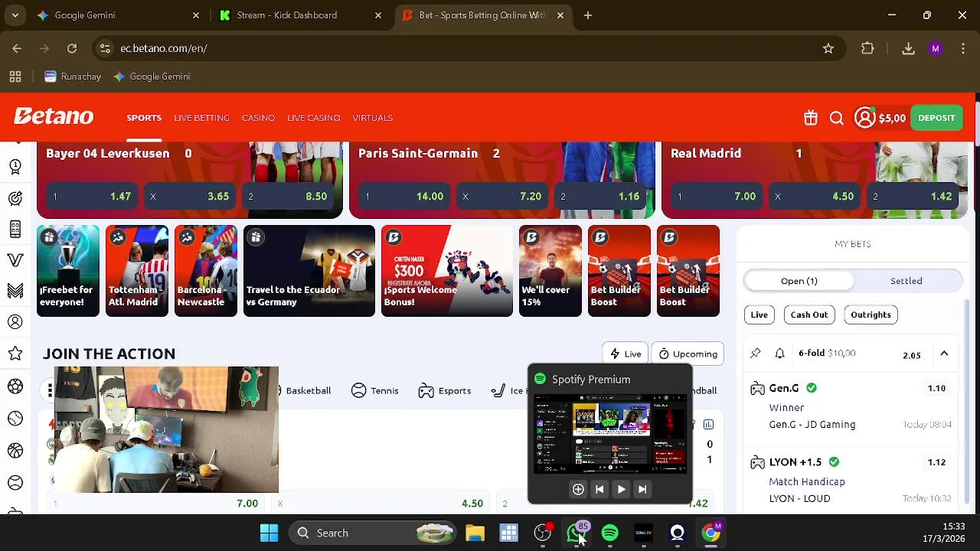Toggle the Cash Out filter chip

[x=808, y=315]
